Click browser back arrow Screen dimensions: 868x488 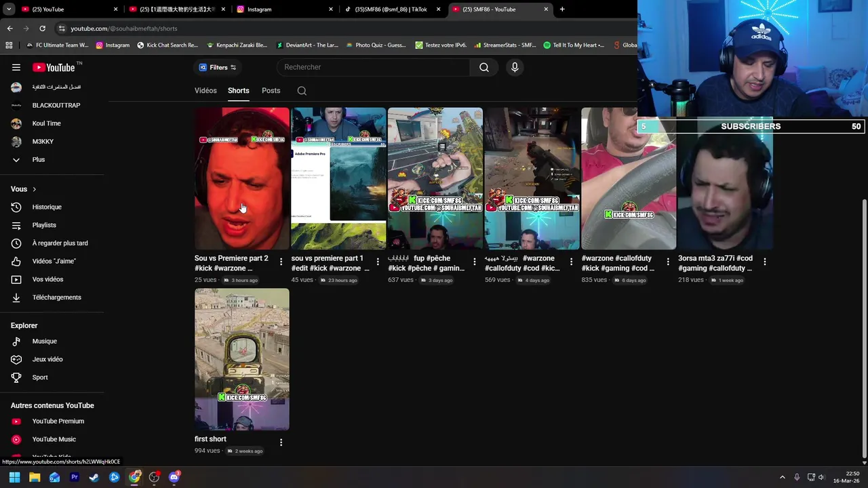pos(10,28)
